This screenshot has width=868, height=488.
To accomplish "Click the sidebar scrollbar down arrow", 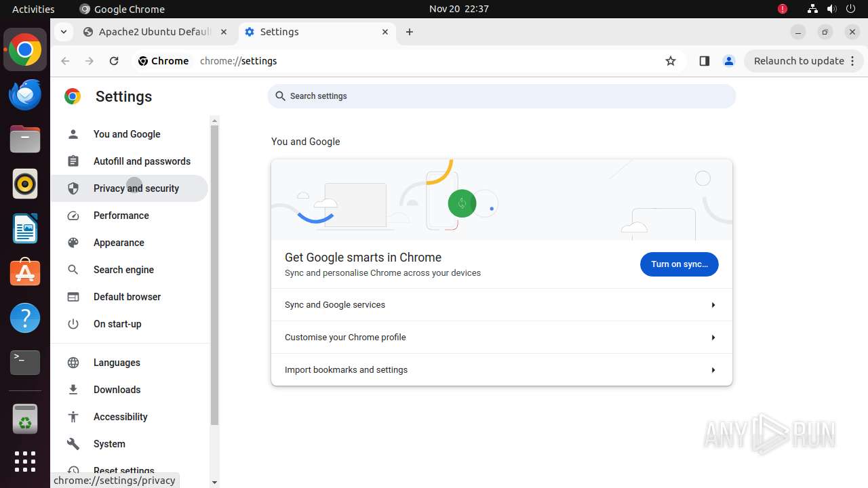I will 215,483.
